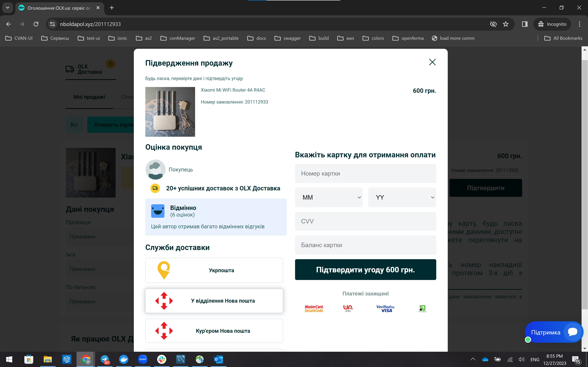Open Telegram from the taskbar
This screenshot has height=367, width=588.
105,359
